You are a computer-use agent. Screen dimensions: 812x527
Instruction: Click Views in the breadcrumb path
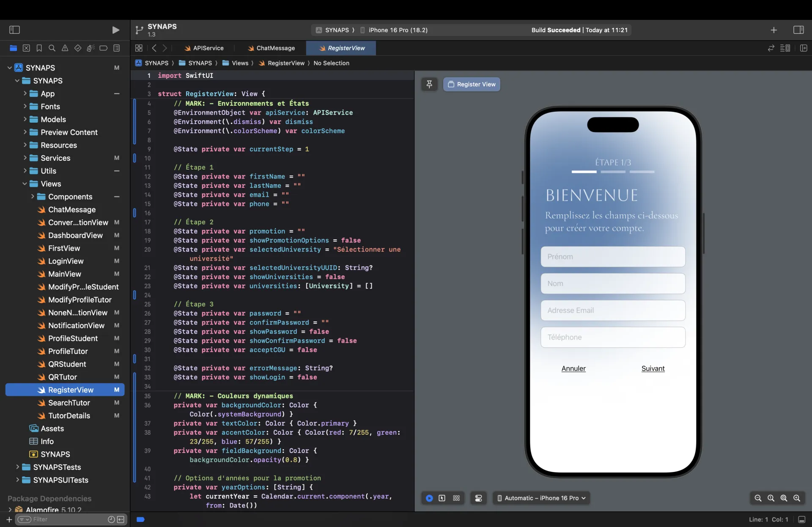click(x=240, y=63)
